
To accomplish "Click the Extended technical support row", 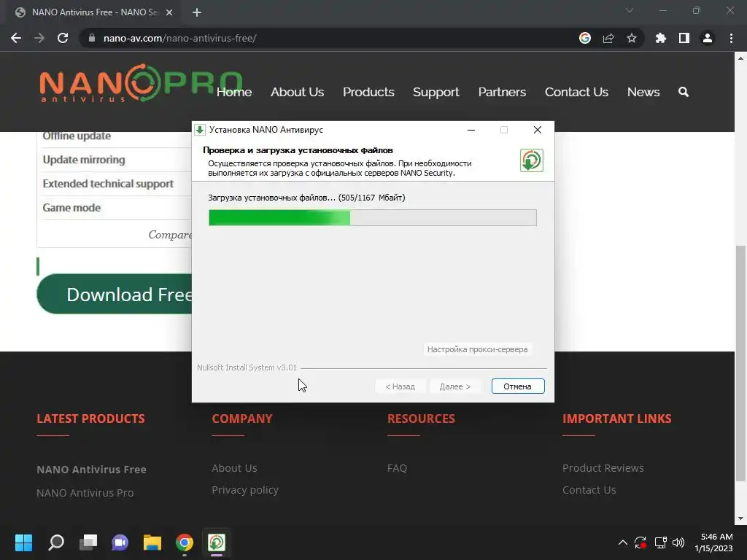I will (115, 184).
